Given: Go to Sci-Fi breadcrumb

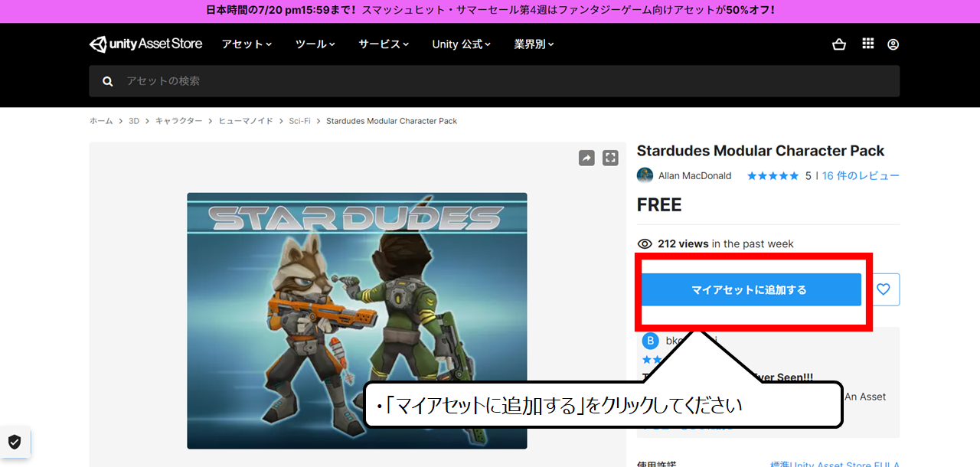Looking at the screenshot, I should (x=299, y=121).
